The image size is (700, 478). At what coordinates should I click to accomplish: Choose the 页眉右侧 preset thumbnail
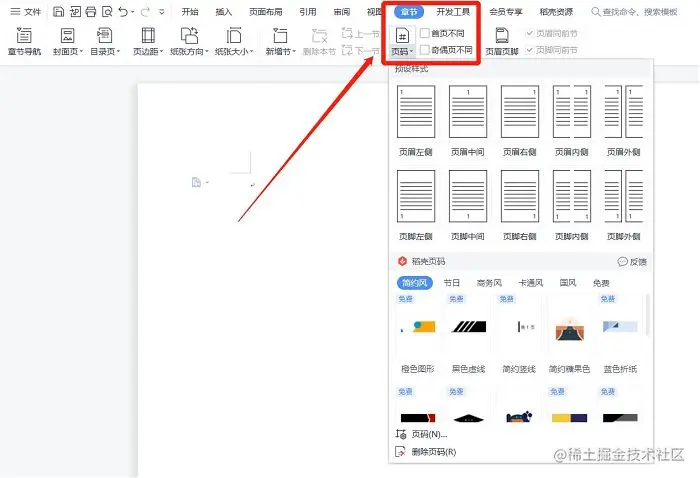(520, 112)
